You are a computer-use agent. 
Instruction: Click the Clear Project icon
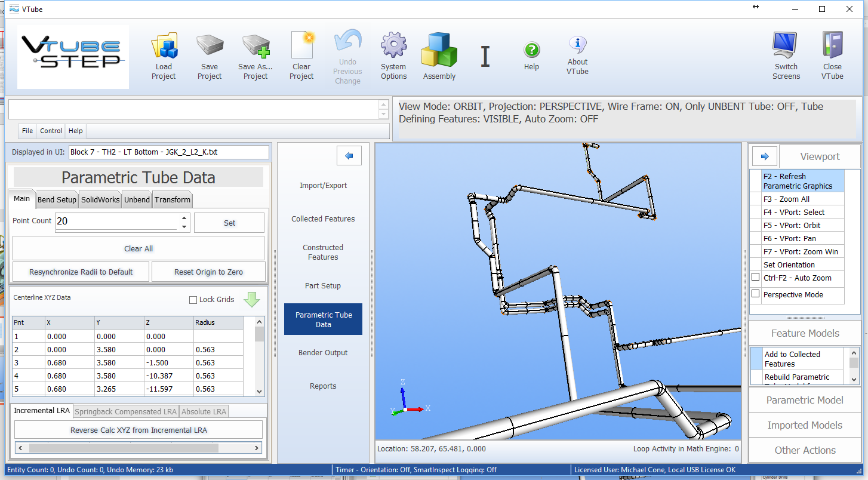301,47
